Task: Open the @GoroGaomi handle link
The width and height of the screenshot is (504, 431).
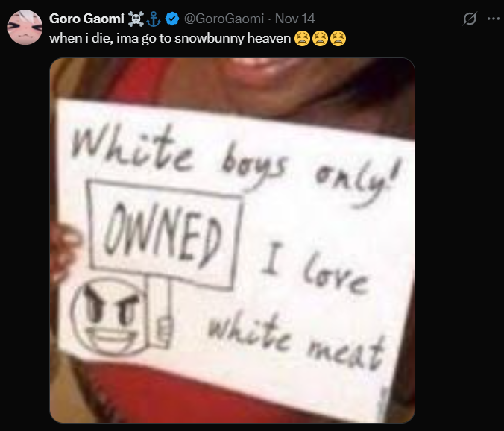Action: [224, 19]
